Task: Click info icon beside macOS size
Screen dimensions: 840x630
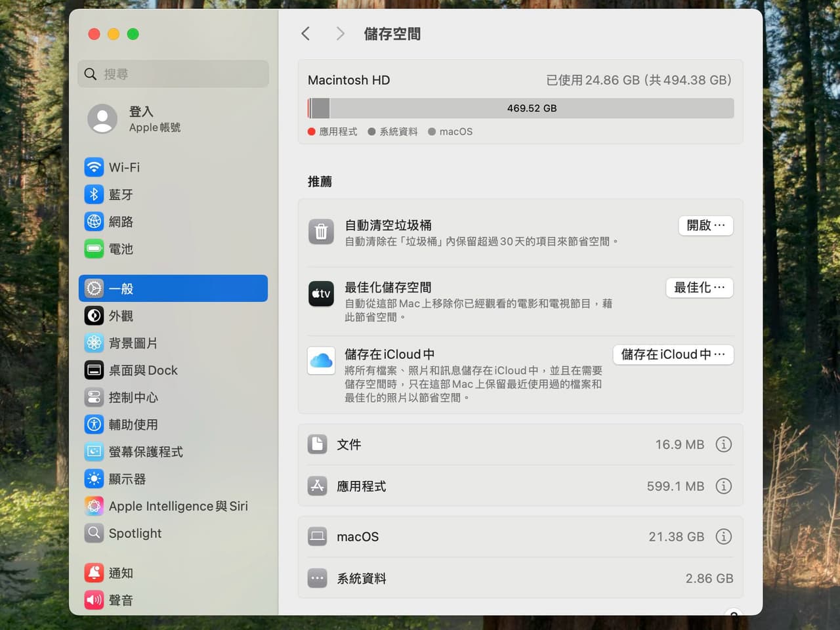Action: click(x=723, y=537)
